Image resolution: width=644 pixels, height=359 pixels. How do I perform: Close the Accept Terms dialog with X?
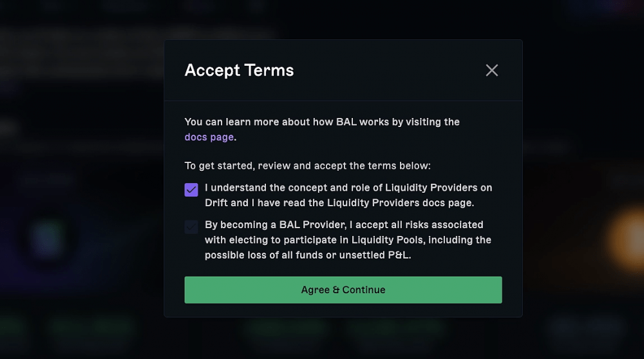point(491,70)
